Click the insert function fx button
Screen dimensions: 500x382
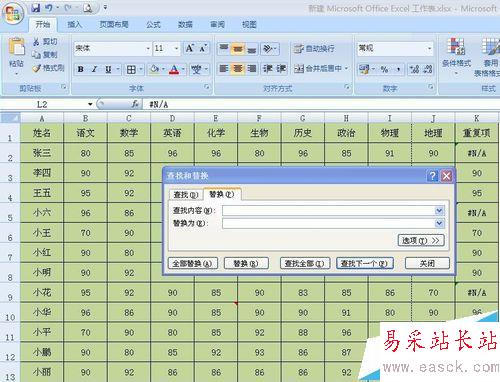135,104
